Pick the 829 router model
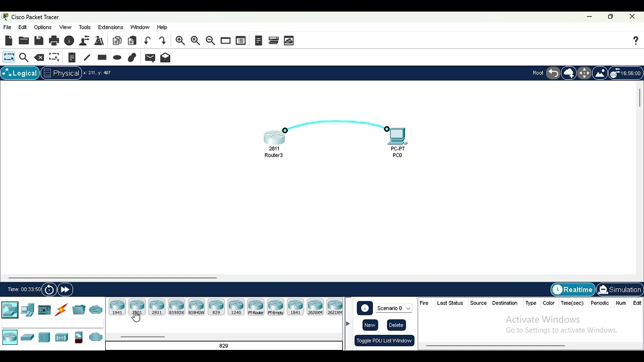 [216, 307]
